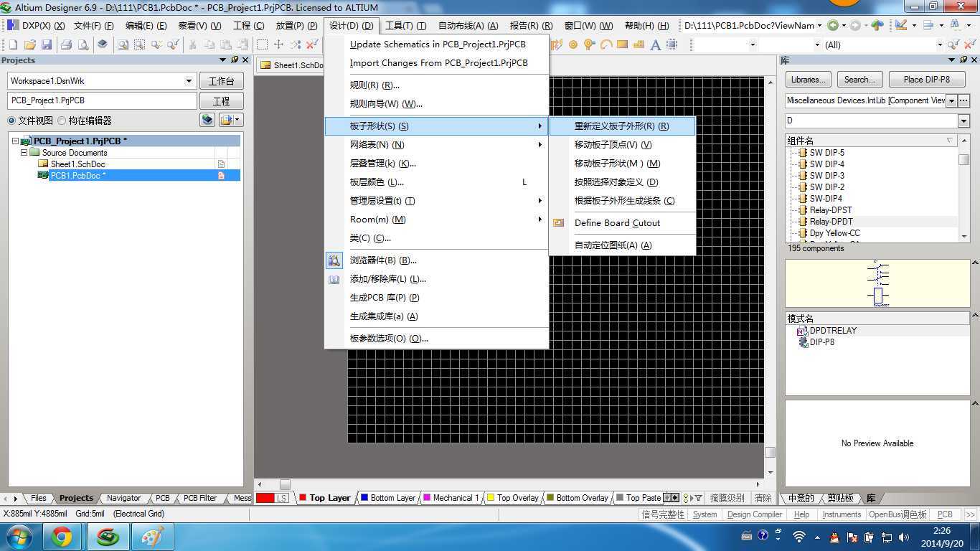Screen dimensions: 980x551
Task: Click the print icon in toolbar
Action: click(67, 44)
